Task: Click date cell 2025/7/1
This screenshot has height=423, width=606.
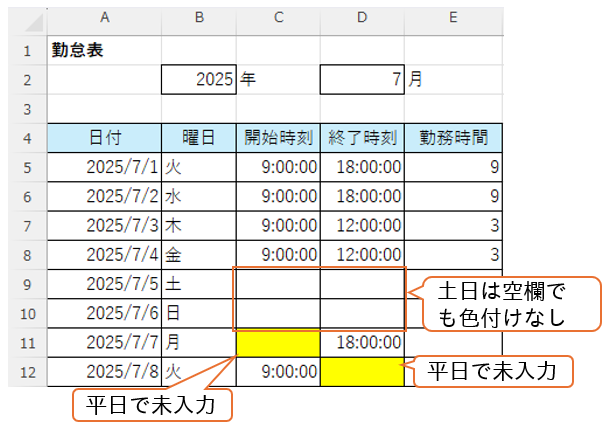Action: pyautogui.click(x=104, y=167)
